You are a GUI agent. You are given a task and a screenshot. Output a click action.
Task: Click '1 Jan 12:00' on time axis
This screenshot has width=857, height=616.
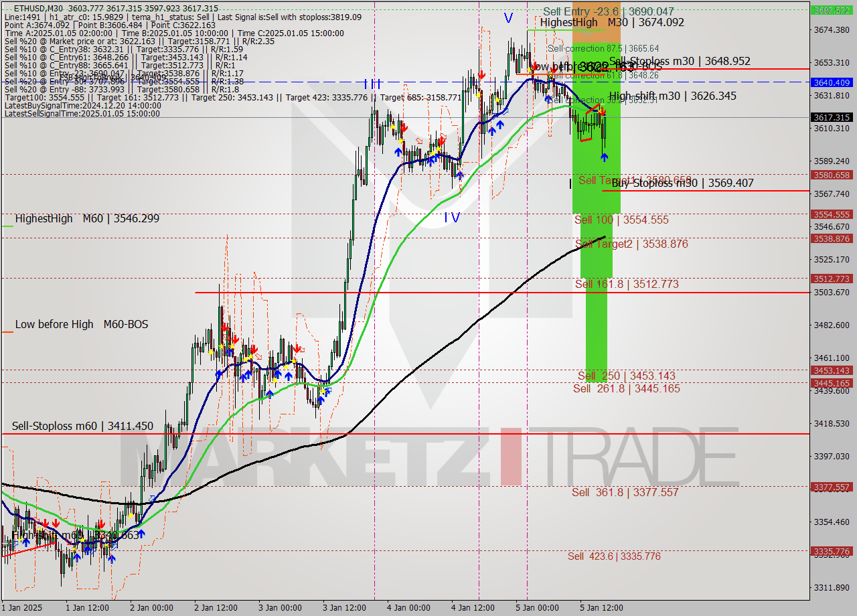pyautogui.click(x=87, y=608)
